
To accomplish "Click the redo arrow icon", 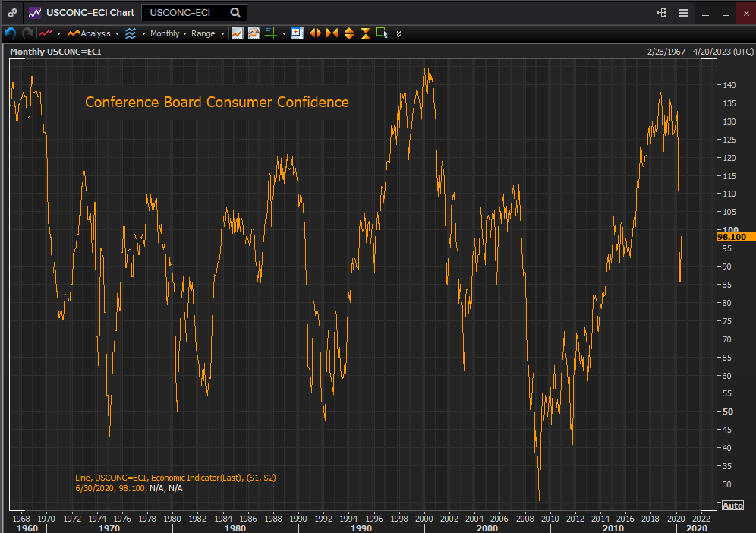I will (x=27, y=33).
